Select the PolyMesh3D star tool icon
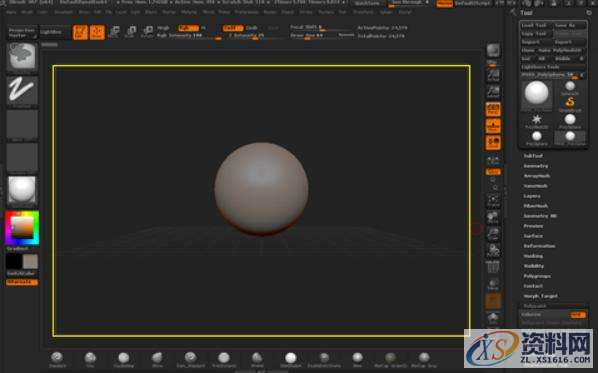 pos(537,121)
